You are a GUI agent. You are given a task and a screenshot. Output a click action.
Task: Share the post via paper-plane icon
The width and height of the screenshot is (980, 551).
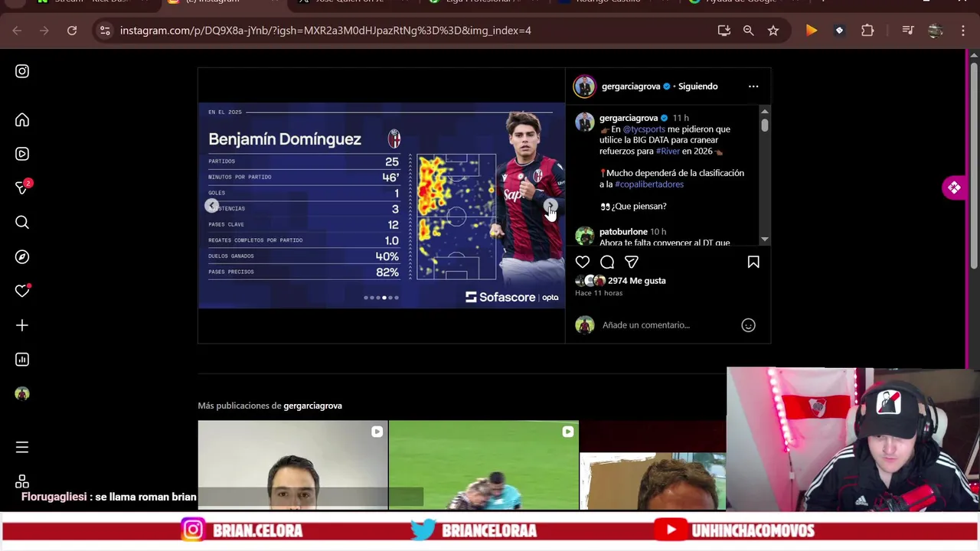[632, 262]
